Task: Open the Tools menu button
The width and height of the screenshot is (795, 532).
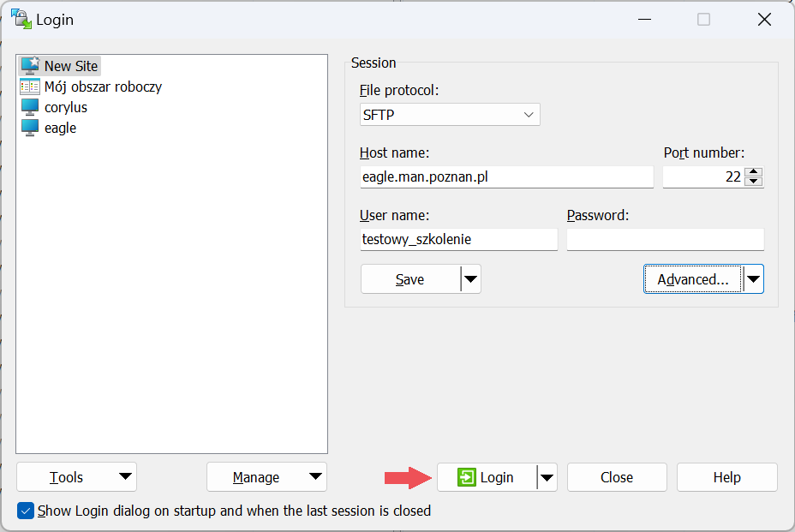Action: [76, 477]
